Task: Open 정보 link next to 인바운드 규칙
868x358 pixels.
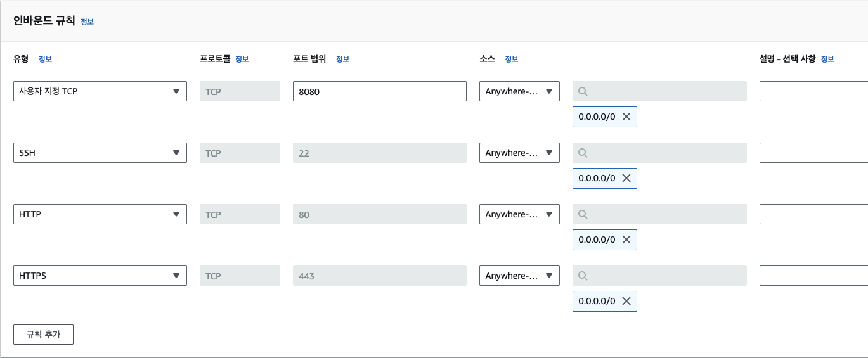Action: 87,22
